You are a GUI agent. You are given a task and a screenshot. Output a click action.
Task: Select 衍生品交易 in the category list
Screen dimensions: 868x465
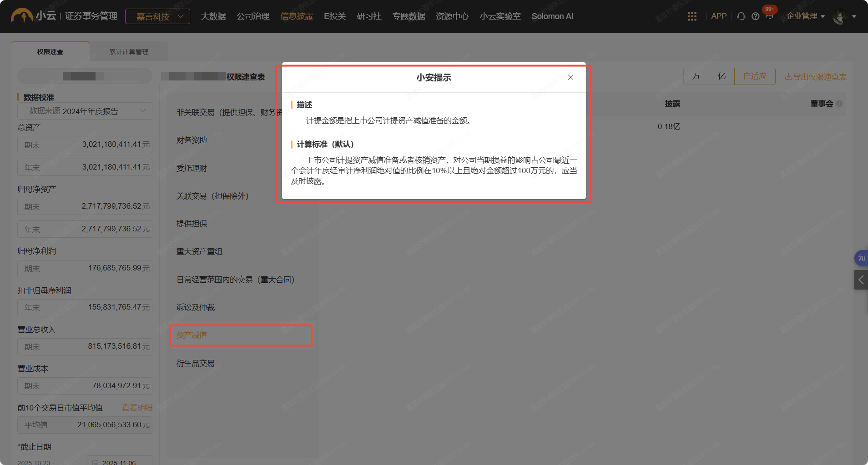coord(196,363)
